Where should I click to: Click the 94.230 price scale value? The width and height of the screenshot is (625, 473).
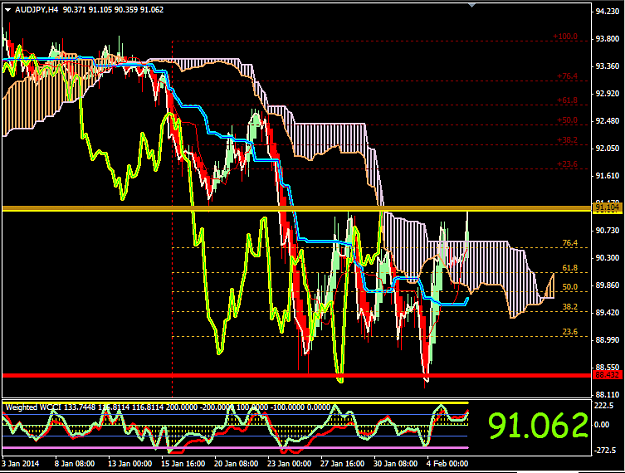607,12
